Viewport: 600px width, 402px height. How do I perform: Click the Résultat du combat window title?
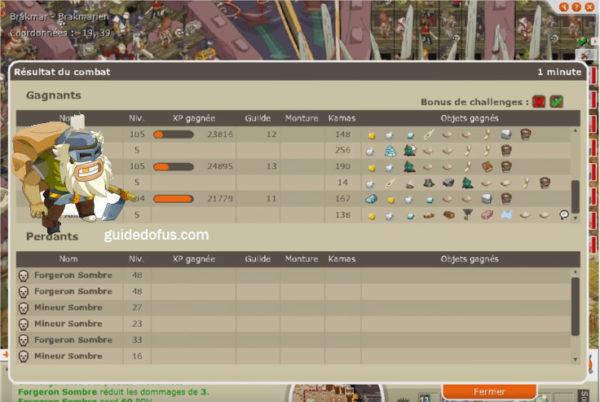62,72
